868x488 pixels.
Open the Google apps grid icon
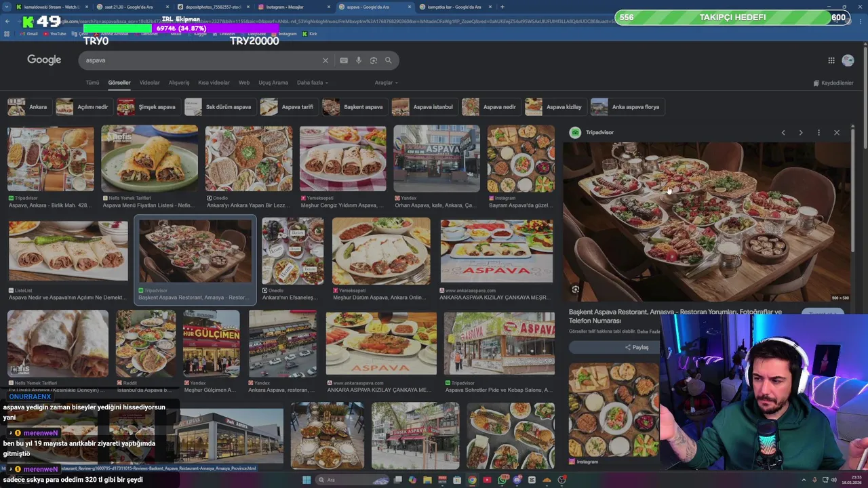point(831,60)
